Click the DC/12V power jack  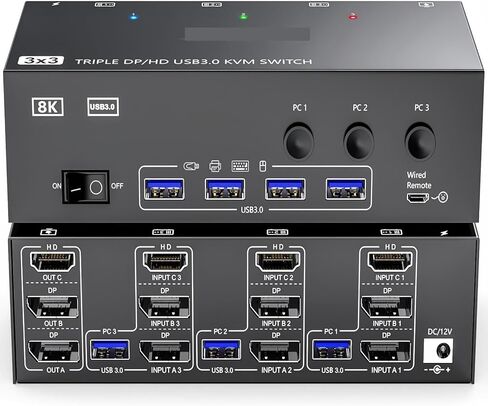[x=438, y=351]
